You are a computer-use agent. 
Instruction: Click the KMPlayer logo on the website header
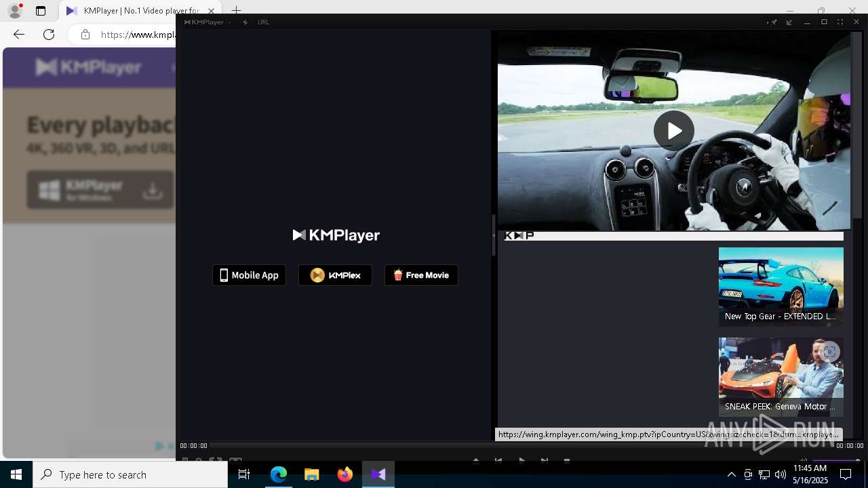point(88,67)
